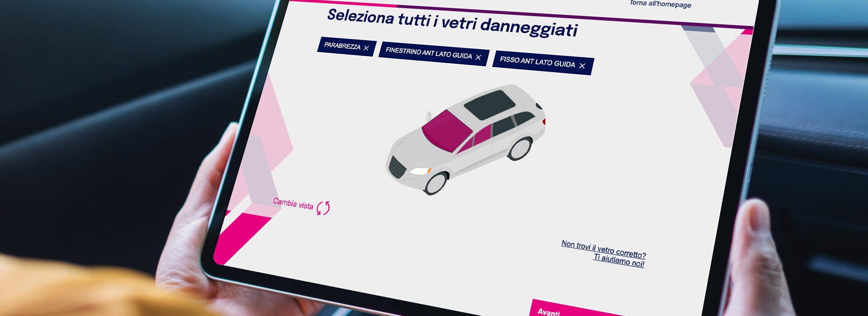Click the PARABREZZA tag label
The height and width of the screenshot is (316, 868).
342,46
